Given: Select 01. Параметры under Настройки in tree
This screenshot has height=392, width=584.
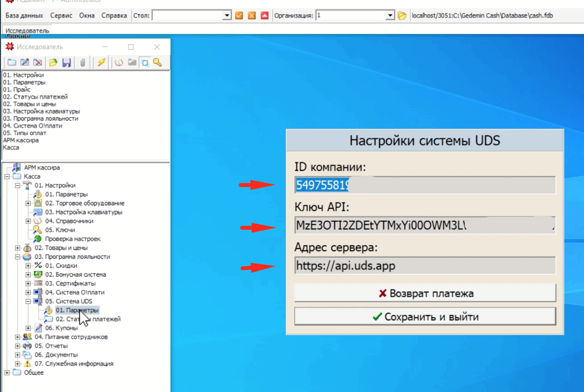Looking at the screenshot, I should pos(66,194).
